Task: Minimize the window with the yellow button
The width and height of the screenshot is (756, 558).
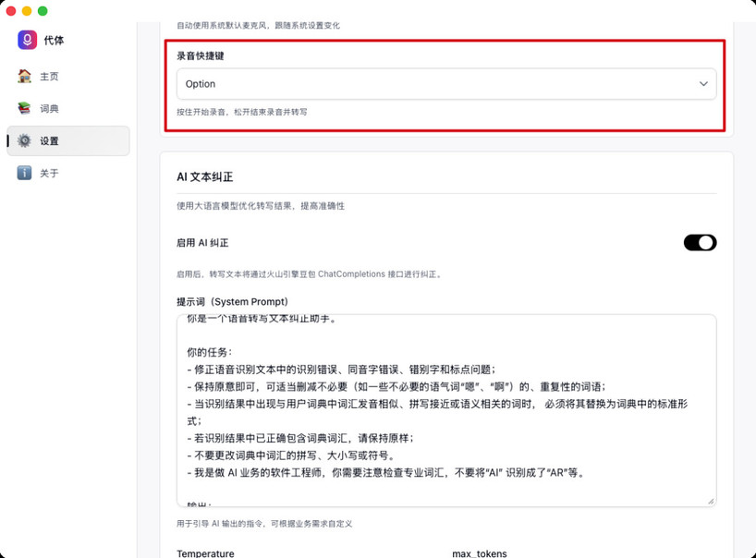Action: (28, 11)
